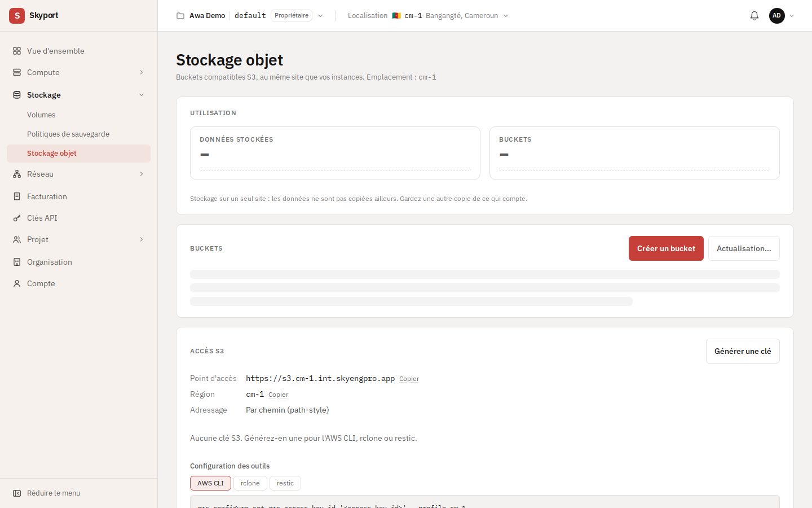812x508 pixels.
Task: Expand the Réseau menu chevron
Action: [142, 174]
